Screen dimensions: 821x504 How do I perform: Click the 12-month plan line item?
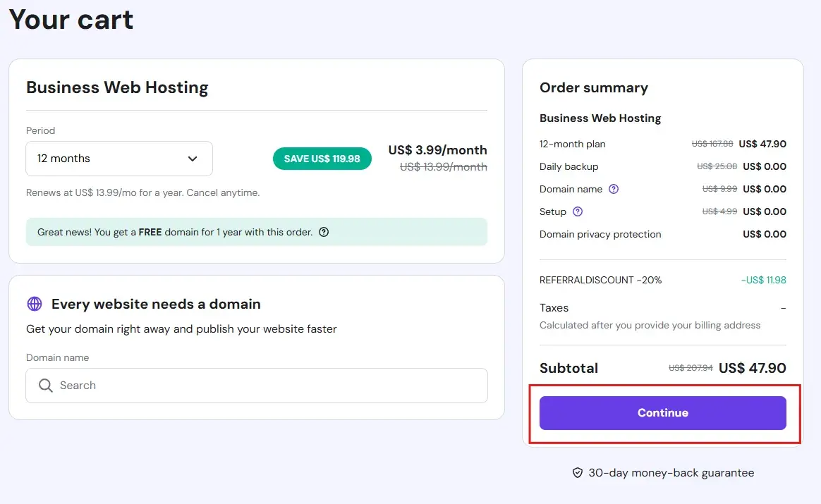click(x=572, y=144)
